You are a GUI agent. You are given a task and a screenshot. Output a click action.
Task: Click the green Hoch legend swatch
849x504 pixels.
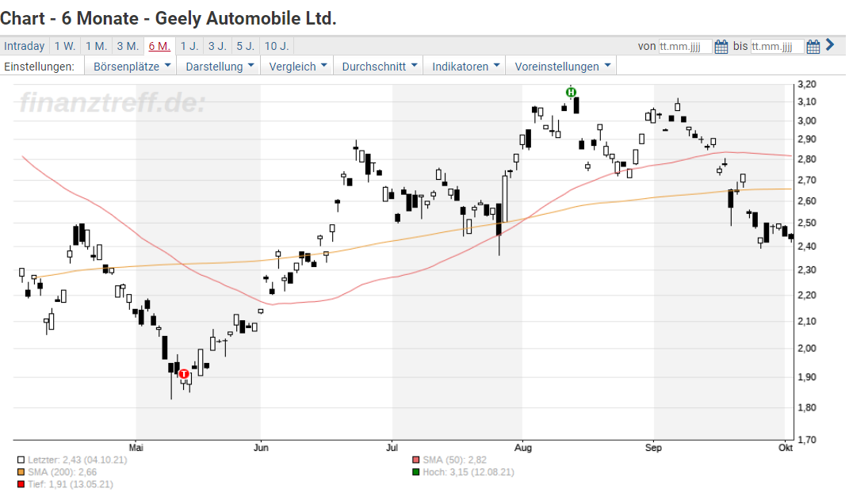[x=416, y=472]
